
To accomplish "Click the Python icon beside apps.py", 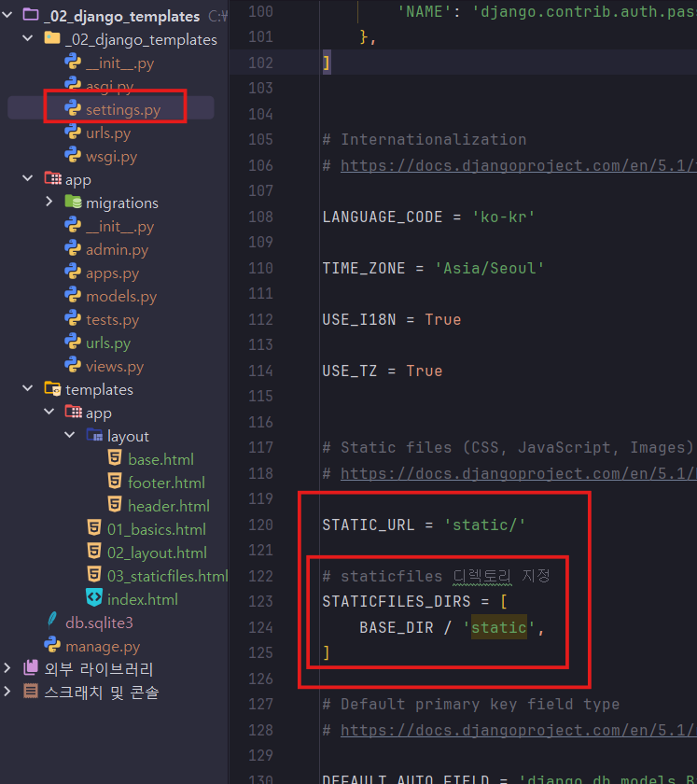I will coord(73,272).
